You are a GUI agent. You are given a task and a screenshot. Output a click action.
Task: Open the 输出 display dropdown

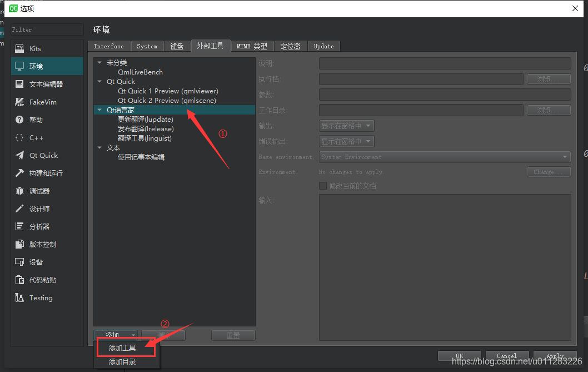[346, 126]
